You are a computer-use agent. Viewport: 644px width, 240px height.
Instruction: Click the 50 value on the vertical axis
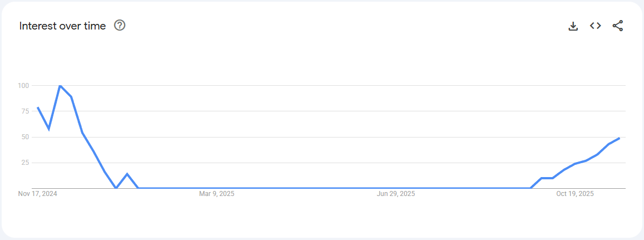click(x=24, y=137)
